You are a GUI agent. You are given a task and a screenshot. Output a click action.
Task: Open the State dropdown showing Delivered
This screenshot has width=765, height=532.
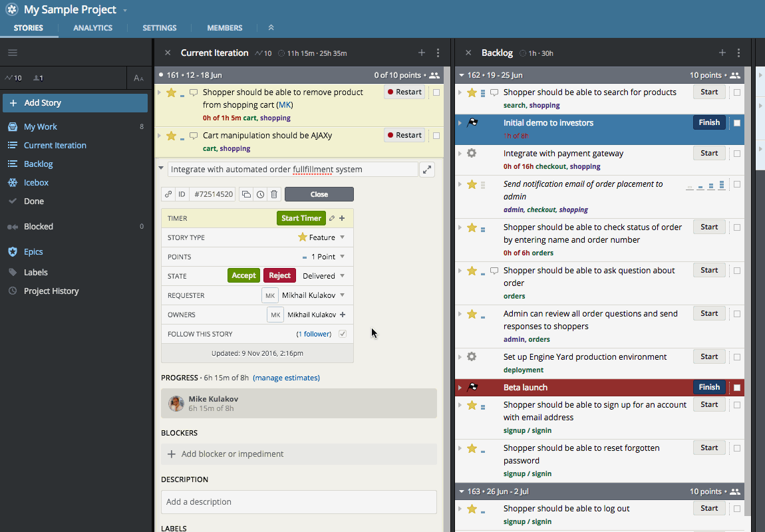pos(342,276)
